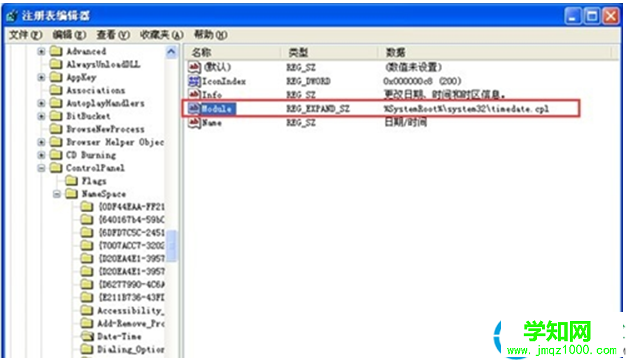The height and width of the screenshot is (362, 628).
Task: Open the 查看(V) menu
Action: (x=113, y=35)
